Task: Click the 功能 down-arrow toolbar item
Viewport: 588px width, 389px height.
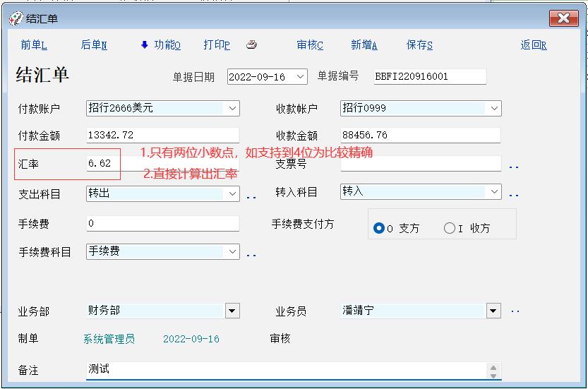Action: (x=160, y=45)
